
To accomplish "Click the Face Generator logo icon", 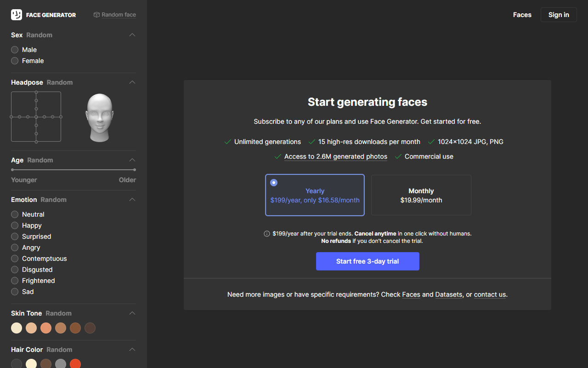I will tap(17, 15).
